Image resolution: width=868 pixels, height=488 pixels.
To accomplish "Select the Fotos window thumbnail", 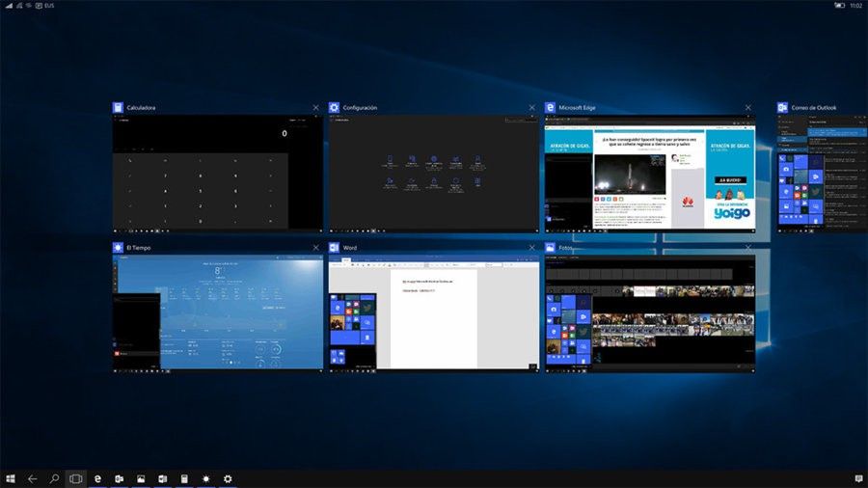I will click(x=650, y=313).
